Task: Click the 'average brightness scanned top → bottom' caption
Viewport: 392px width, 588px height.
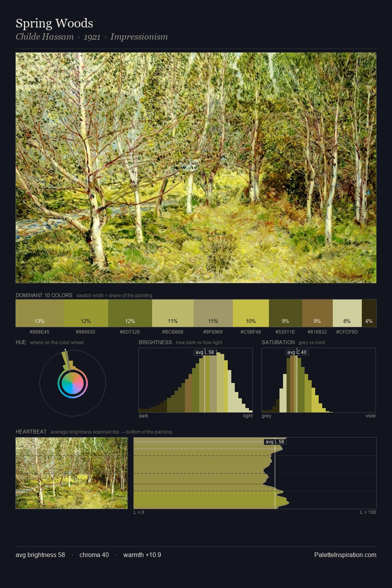Action: [111, 432]
